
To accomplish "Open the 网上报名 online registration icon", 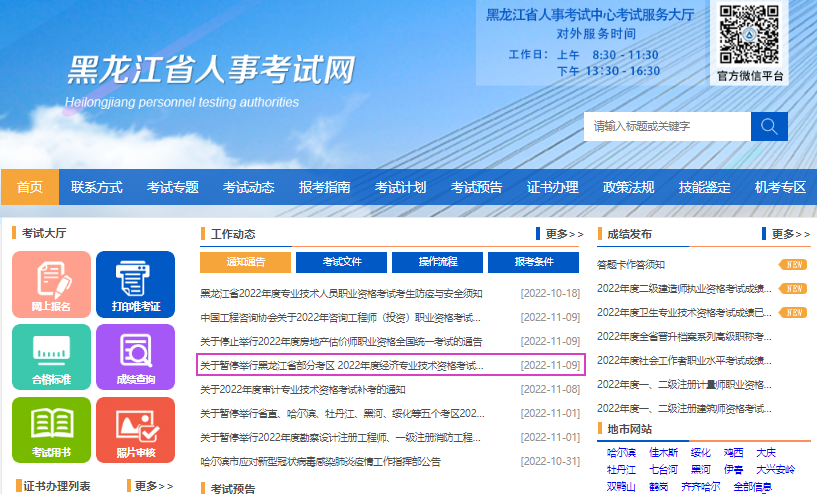I will 51,283.
